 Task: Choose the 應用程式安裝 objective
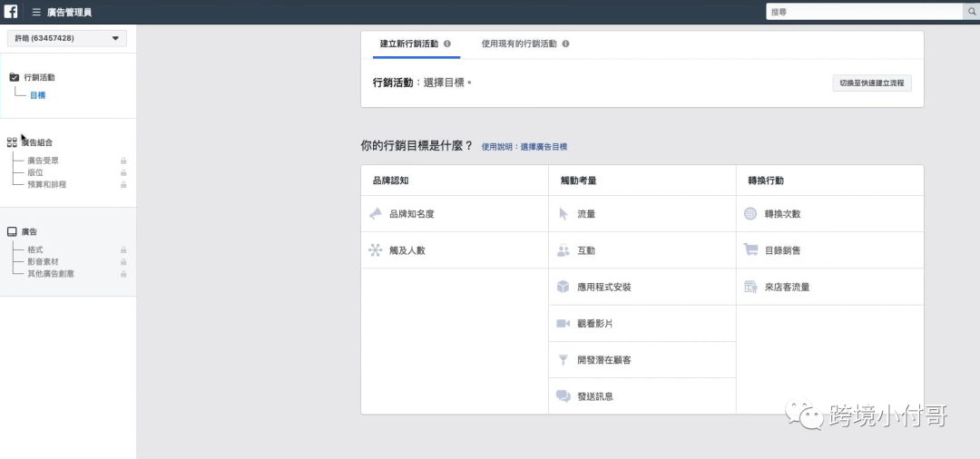coord(642,287)
